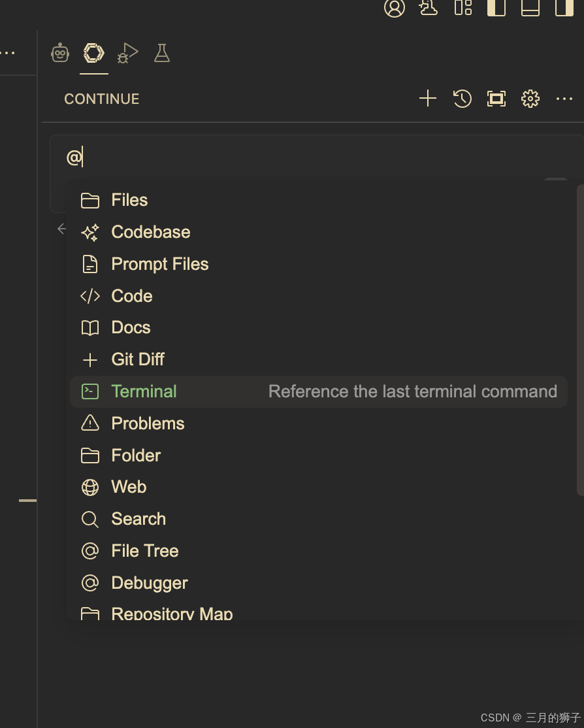Start a new Continue session with plus

[428, 99]
